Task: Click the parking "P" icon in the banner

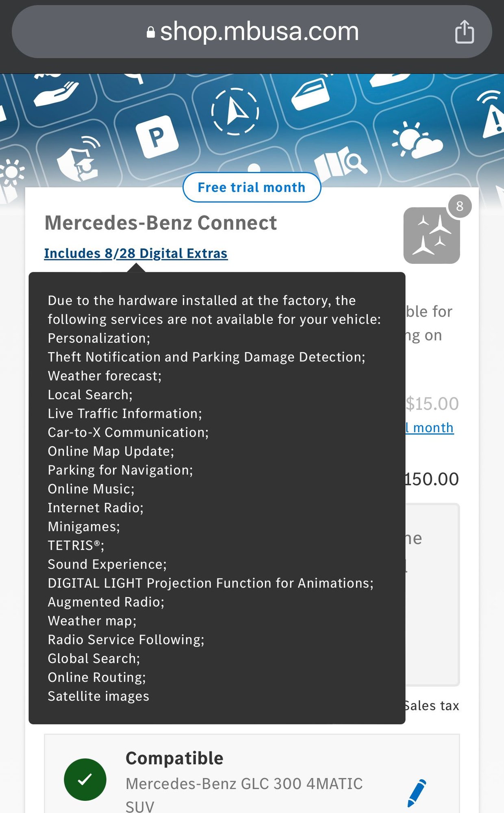Action: (157, 137)
